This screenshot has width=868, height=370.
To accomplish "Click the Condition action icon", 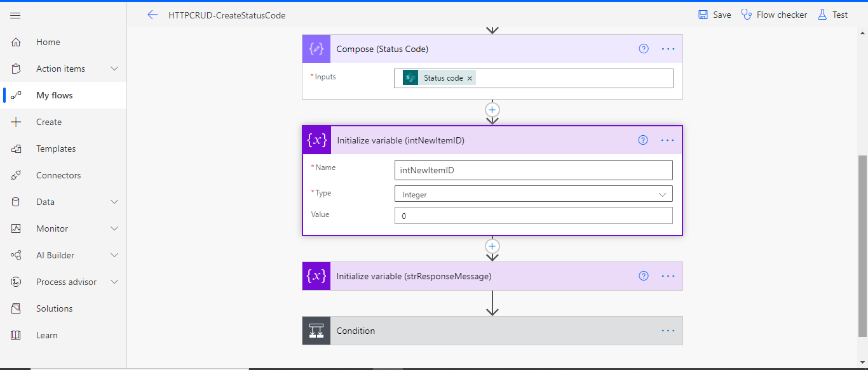I will (x=316, y=331).
